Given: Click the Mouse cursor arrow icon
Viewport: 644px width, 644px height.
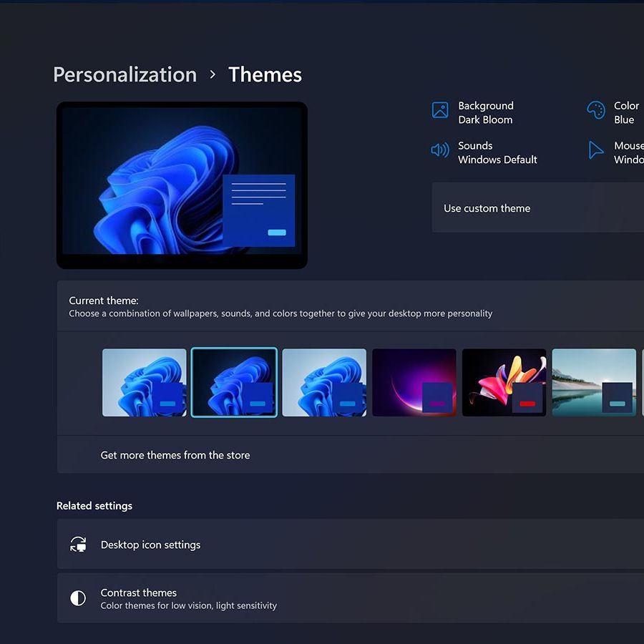Looking at the screenshot, I should 596,150.
